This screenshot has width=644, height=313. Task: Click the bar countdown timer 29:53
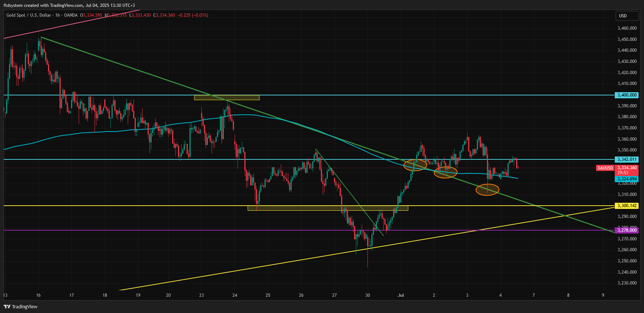click(623, 173)
